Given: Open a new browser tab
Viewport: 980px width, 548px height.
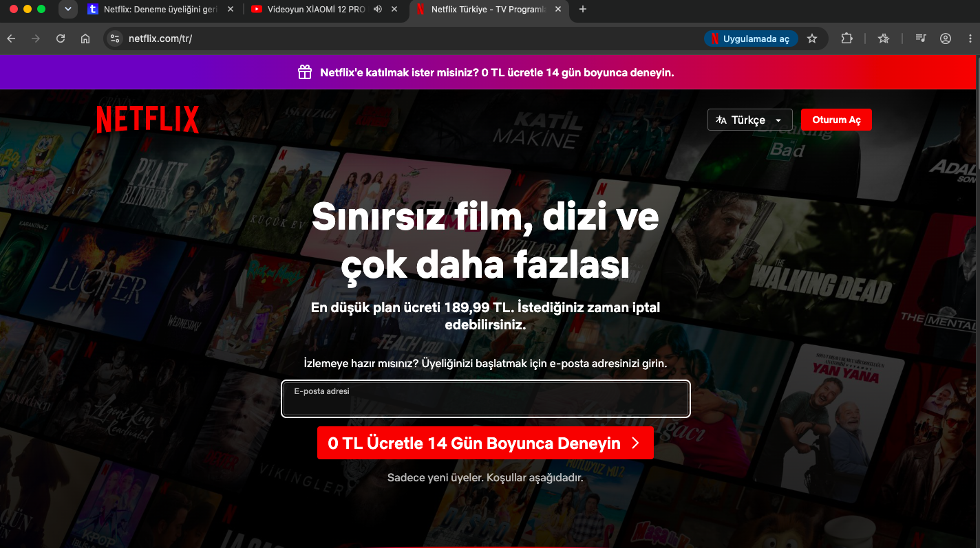Looking at the screenshot, I should [x=583, y=10].
